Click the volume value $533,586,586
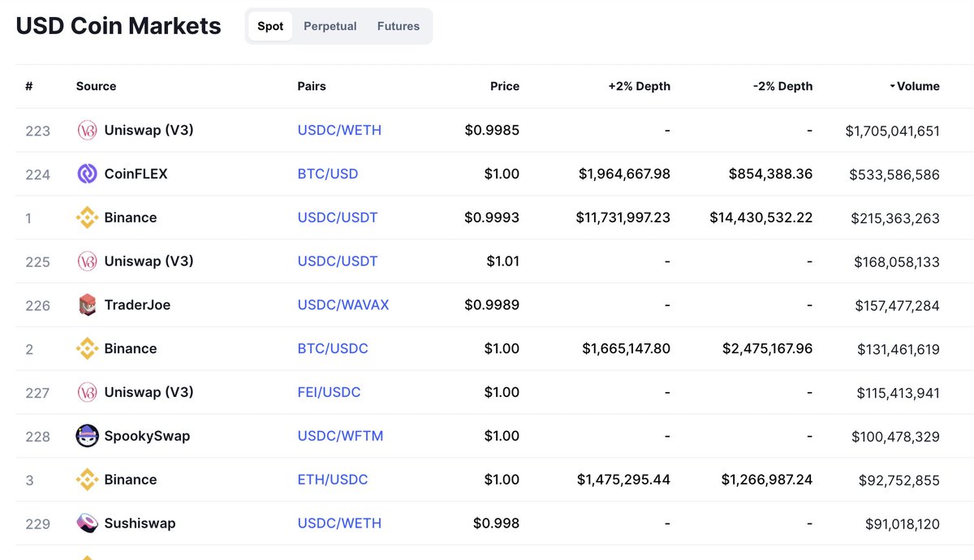This screenshot has height=560, width=974. 894,174
